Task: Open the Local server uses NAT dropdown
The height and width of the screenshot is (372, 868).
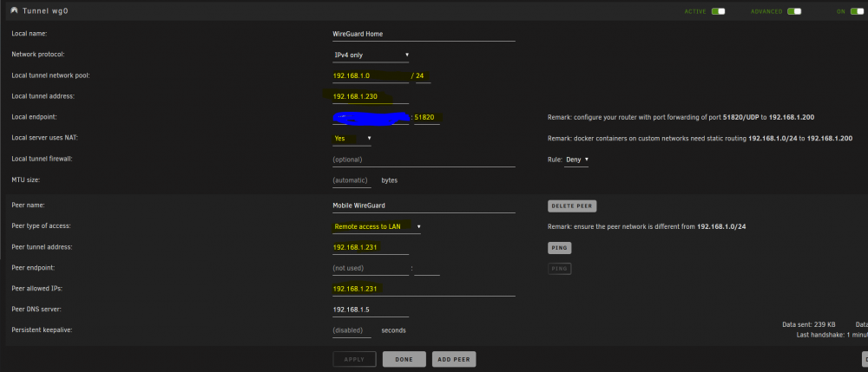Action: click(352, 138)
